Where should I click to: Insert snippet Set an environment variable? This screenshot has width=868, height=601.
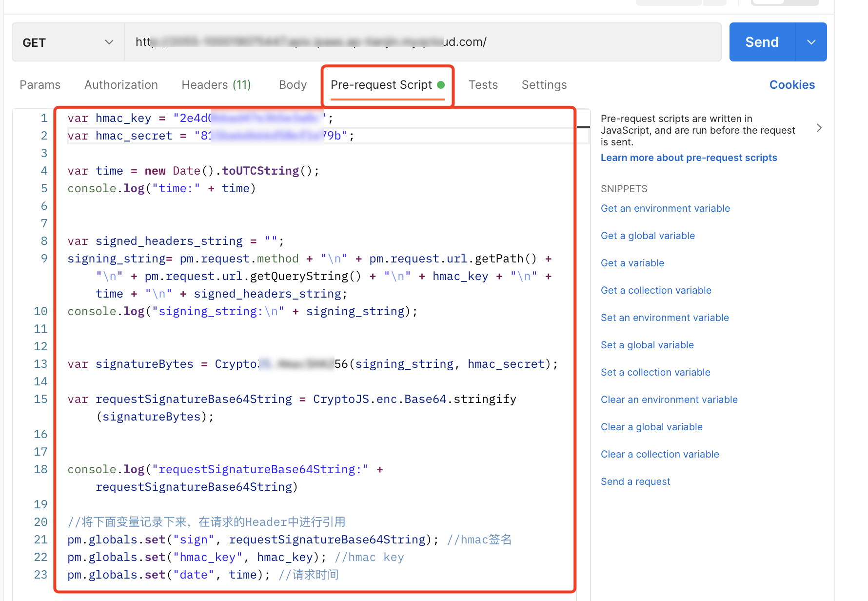point(665,318)
